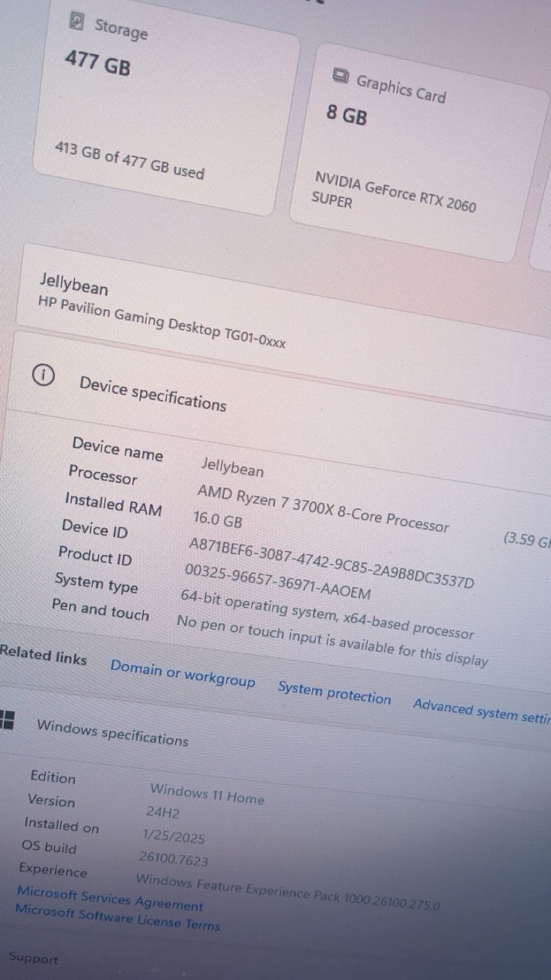Select Product ID value 00325-96657-36971-AAOEM

(x=277, y=581)
